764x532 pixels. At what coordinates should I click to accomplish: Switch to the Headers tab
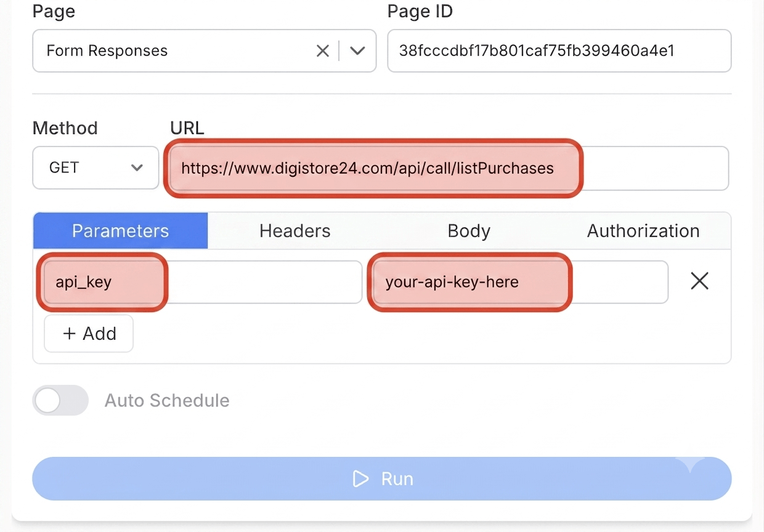point(295,231)
